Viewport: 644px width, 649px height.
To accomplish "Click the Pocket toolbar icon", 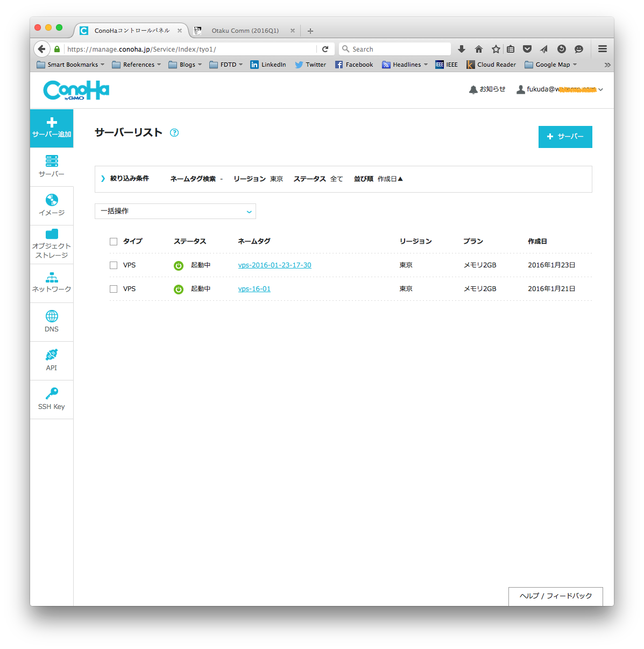I will pos(527,49).
